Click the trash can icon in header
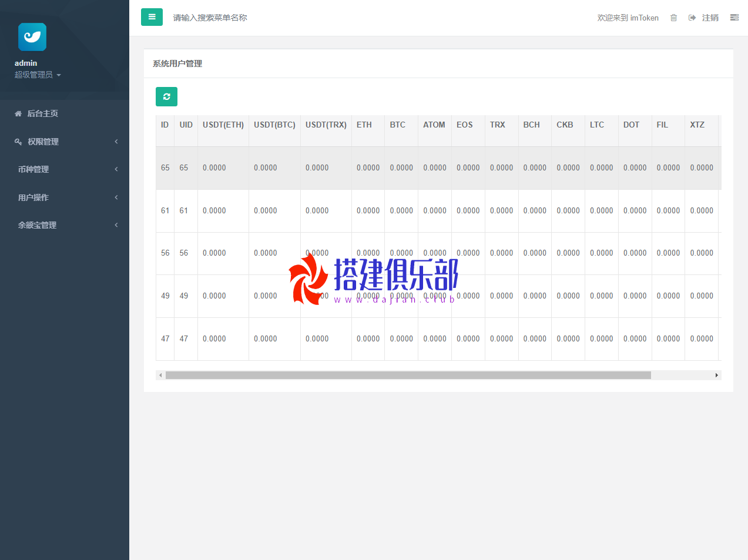 pos(673,18)
